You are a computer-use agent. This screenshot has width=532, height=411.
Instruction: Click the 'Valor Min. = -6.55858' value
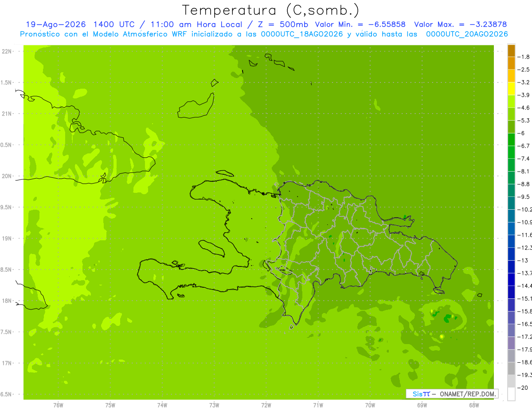(360, 24)
